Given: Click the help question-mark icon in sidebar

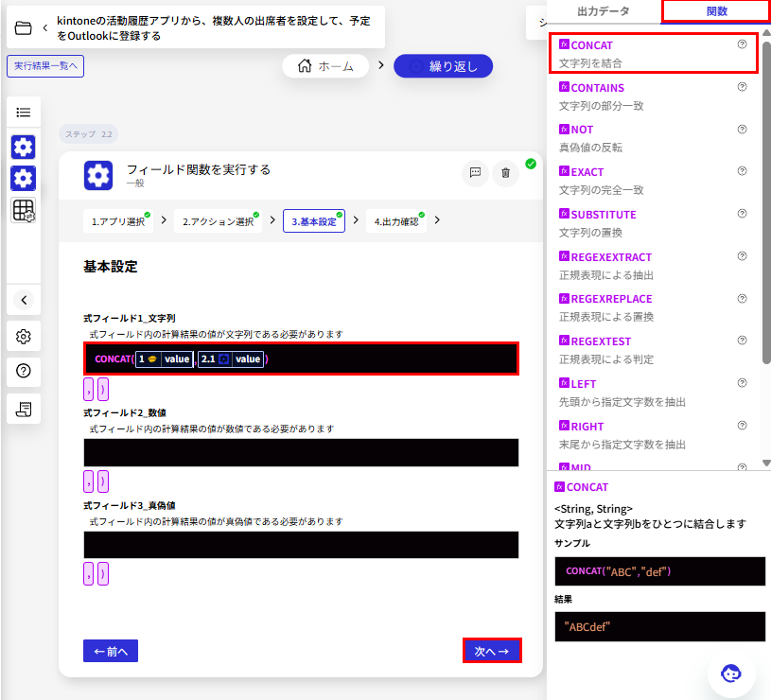Looking at the screenshot, I should click(x=23, y=370).
